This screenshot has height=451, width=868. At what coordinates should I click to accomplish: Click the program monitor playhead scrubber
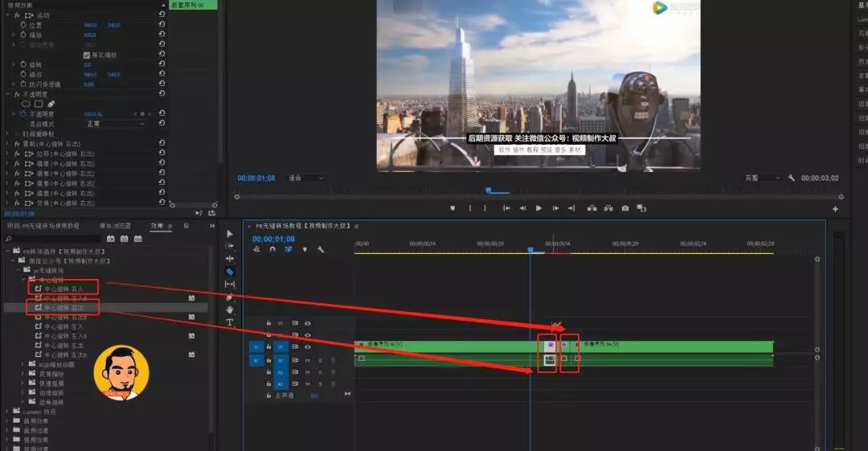pos(489,190)
